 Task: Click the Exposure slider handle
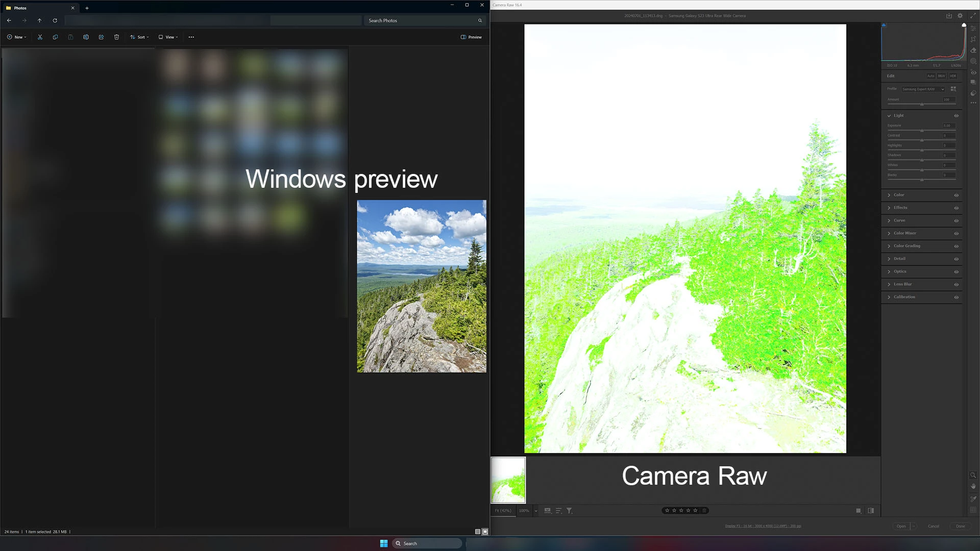[x=922, y=131]
